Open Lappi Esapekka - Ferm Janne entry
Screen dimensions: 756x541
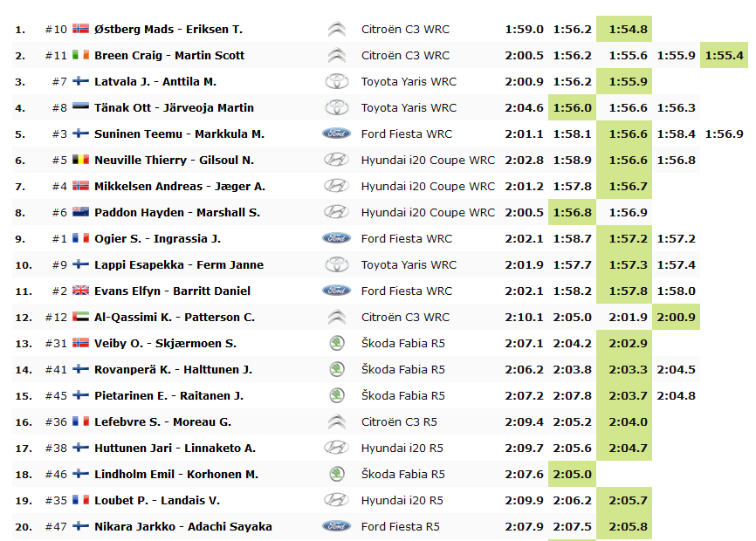(x=178, y=264)
